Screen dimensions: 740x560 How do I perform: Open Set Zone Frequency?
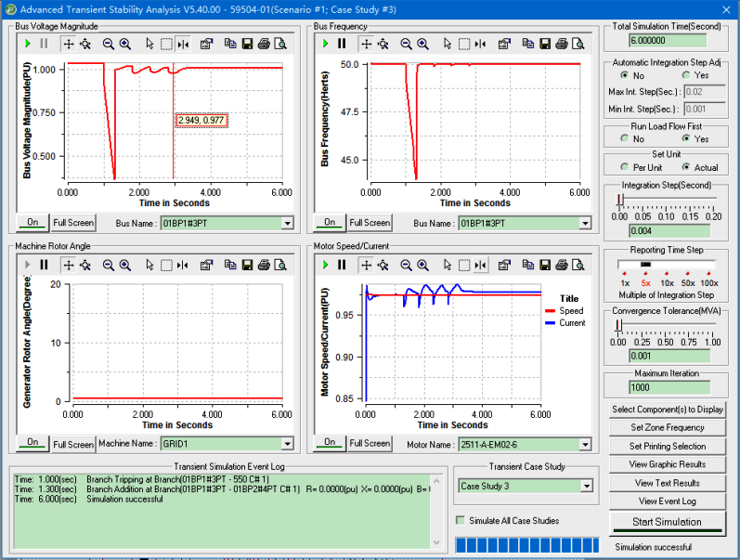(x=668, y=428)
